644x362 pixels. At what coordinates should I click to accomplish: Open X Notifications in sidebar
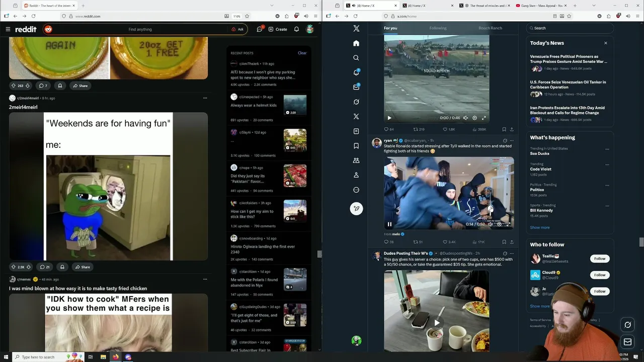coord(356,72)
